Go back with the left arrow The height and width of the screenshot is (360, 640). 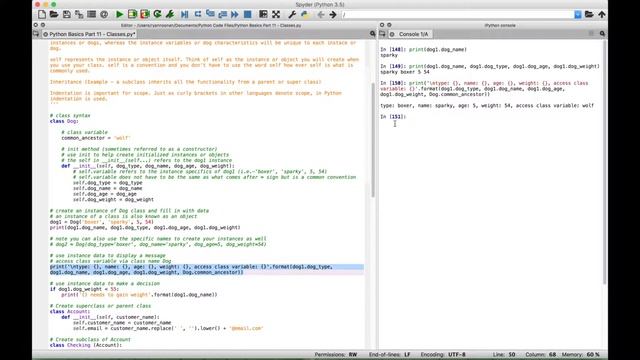[x=320, y=15]
